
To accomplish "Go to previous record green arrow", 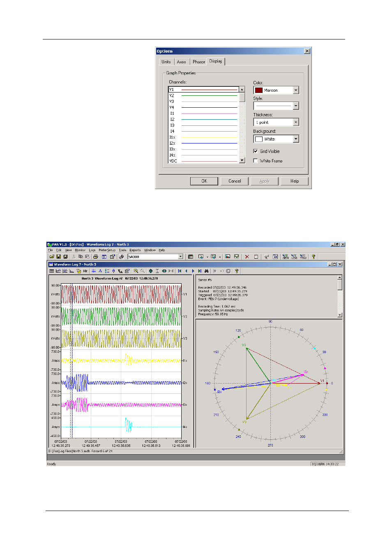I will [186, 271].
